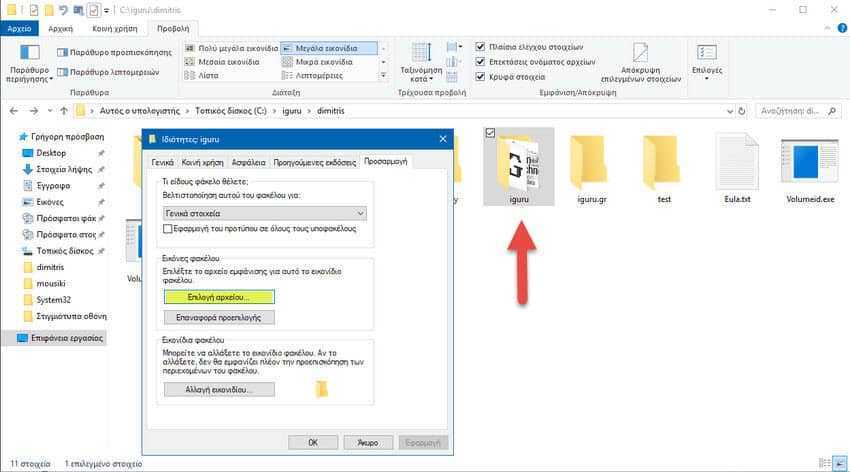This screenshot has height=472, width=850.
Task: Open the Αρχείο file menu
Action: click(20, 28)
